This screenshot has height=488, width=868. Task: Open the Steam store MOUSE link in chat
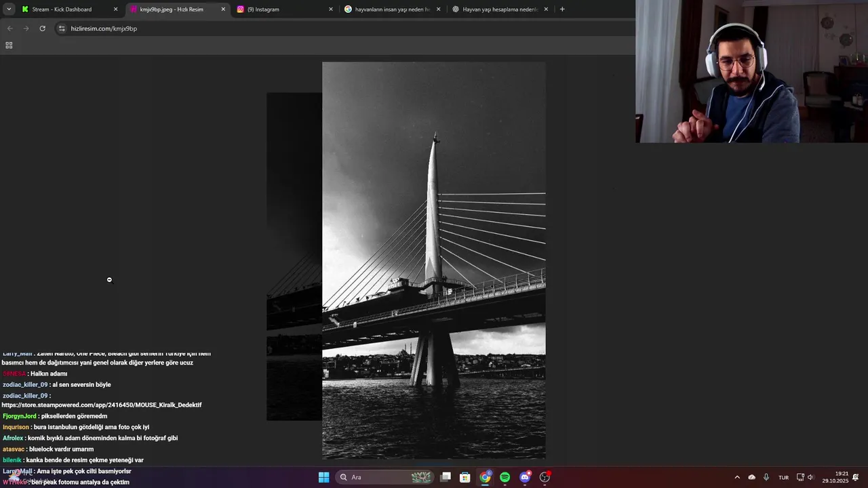click(x=102, y=405)
